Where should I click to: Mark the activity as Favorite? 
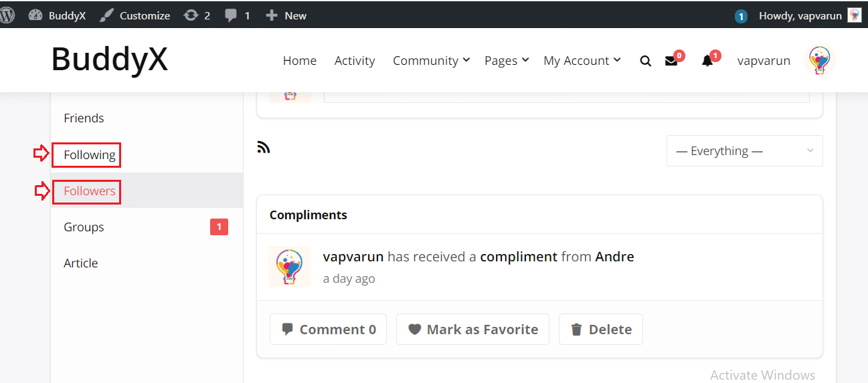[472, 330]
